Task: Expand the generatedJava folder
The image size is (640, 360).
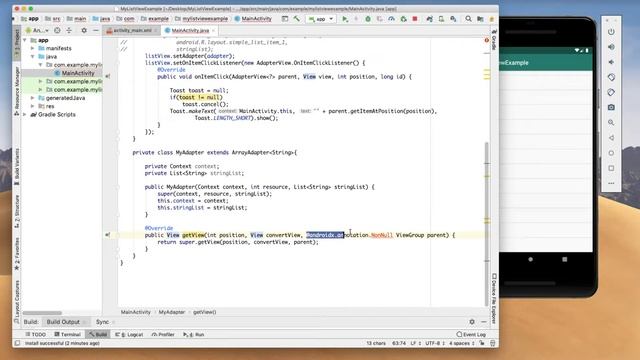Action: point(33,98)
